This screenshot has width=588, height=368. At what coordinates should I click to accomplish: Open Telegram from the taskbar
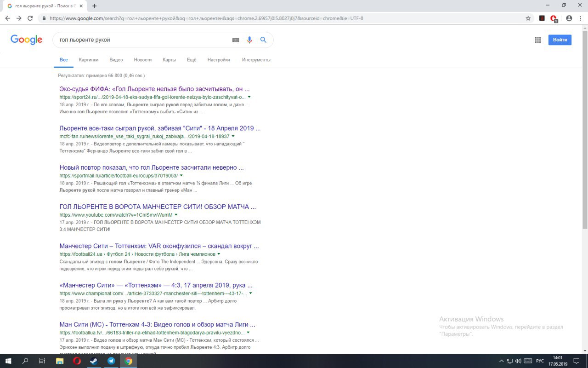111,361
